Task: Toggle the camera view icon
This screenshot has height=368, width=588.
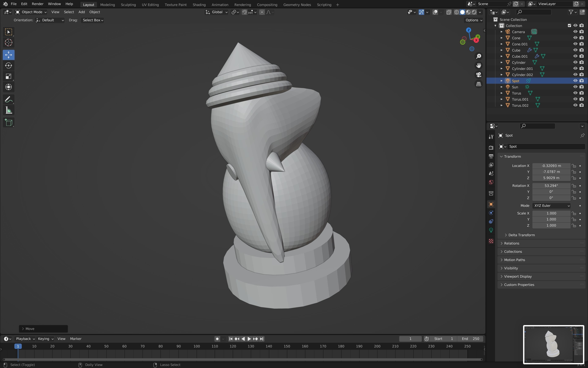Action: click(479, 75)
